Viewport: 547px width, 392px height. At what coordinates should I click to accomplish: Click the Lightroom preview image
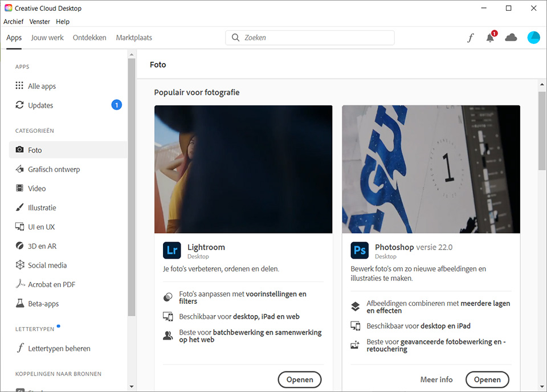point(243,169)
